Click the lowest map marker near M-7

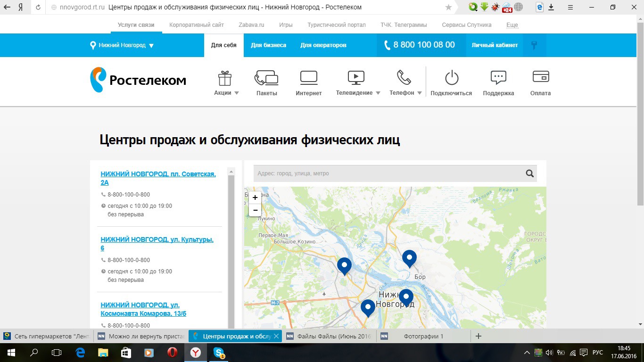368,308
